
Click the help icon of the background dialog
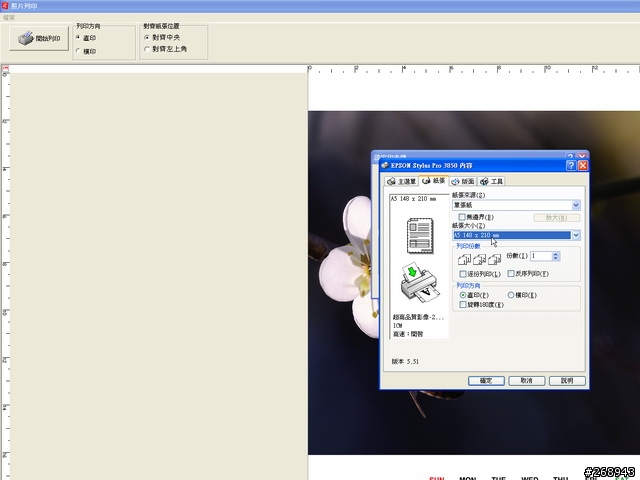pyautogui.click(x=570, y=156)
